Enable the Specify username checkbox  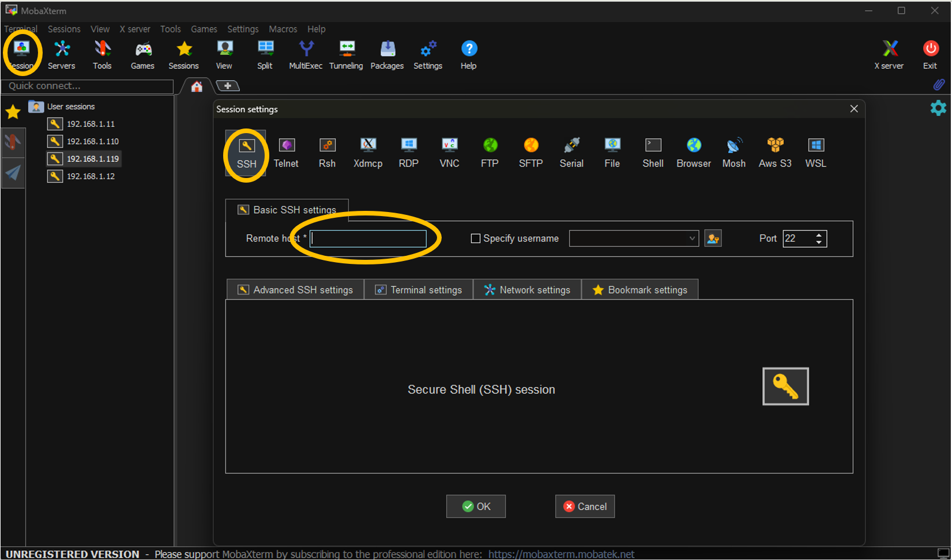coord(476,239)
